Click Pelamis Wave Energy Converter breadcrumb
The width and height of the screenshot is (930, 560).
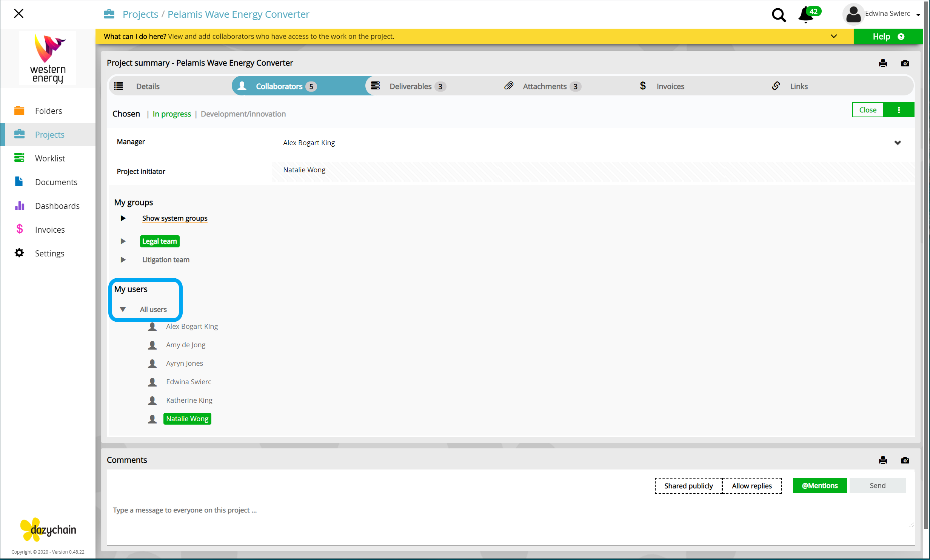coord(238,14)
